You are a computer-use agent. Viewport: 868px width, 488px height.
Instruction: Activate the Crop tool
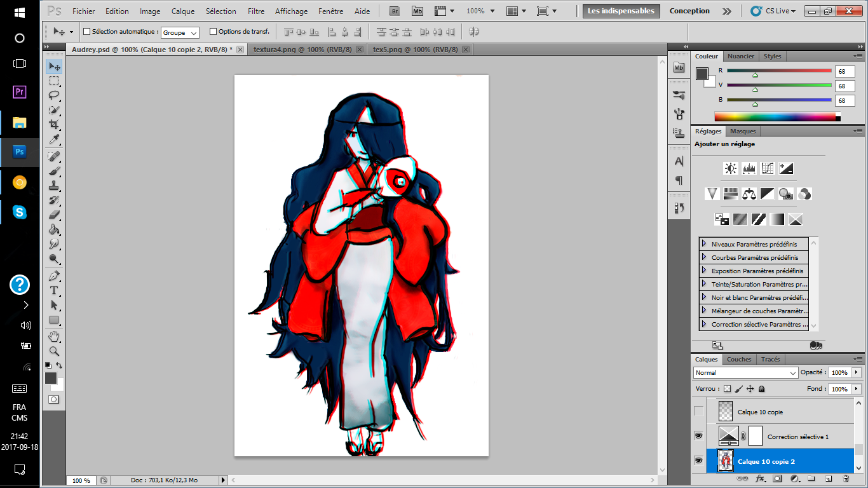coord(54,125)
